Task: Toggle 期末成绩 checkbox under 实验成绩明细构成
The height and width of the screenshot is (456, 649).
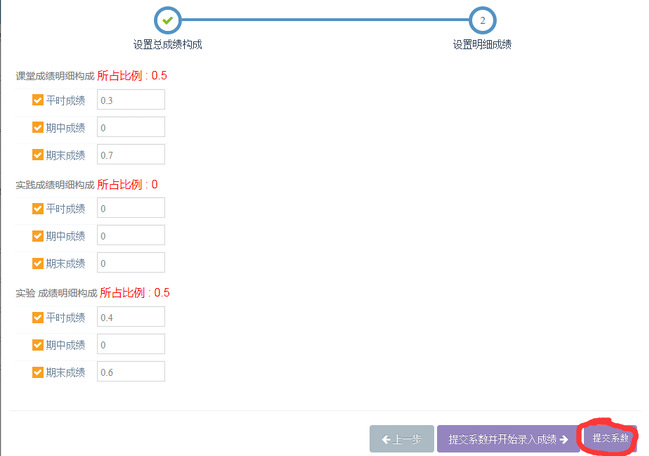Action: [38, 372]
